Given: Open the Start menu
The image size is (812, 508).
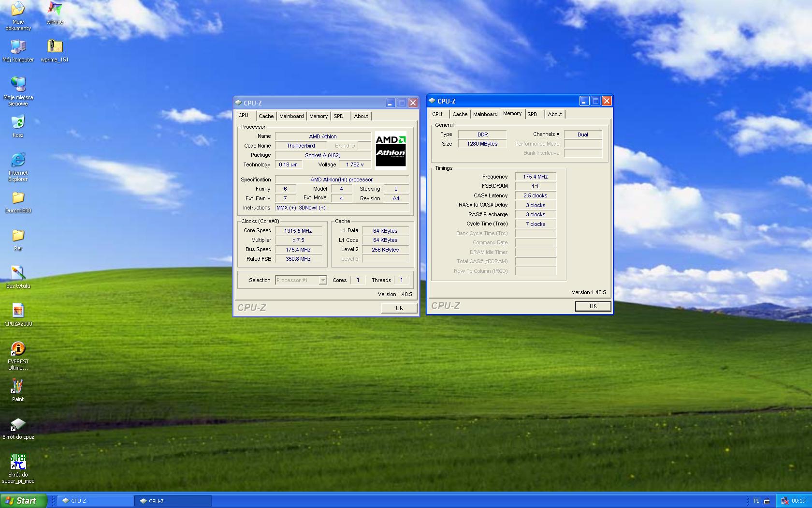Looking at the screenshot, I should click(23, 501).
